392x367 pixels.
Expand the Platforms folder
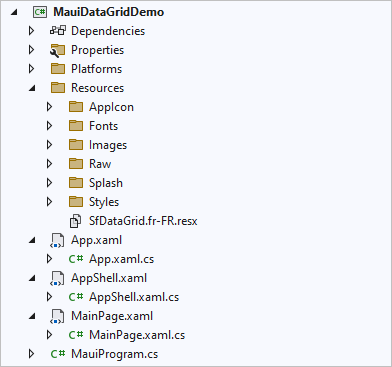pos(32,69)
